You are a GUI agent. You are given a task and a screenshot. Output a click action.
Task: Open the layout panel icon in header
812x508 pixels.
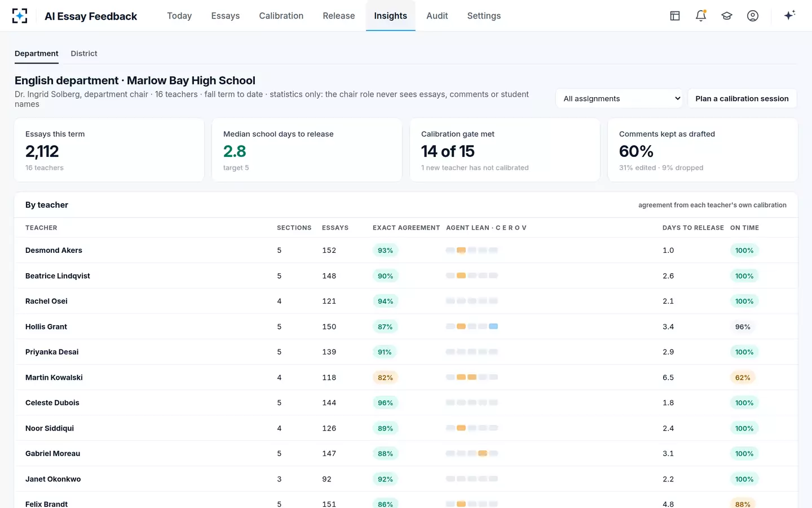675,16
